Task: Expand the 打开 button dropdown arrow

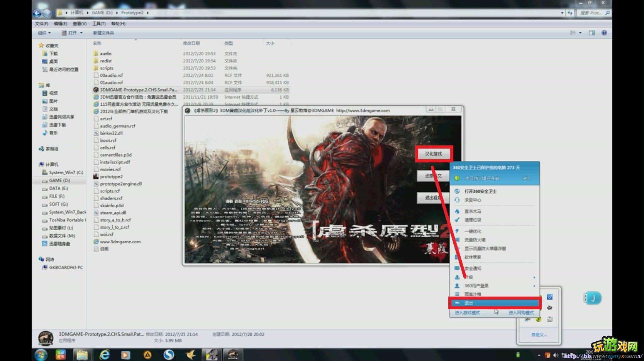Action: (81, 33)
